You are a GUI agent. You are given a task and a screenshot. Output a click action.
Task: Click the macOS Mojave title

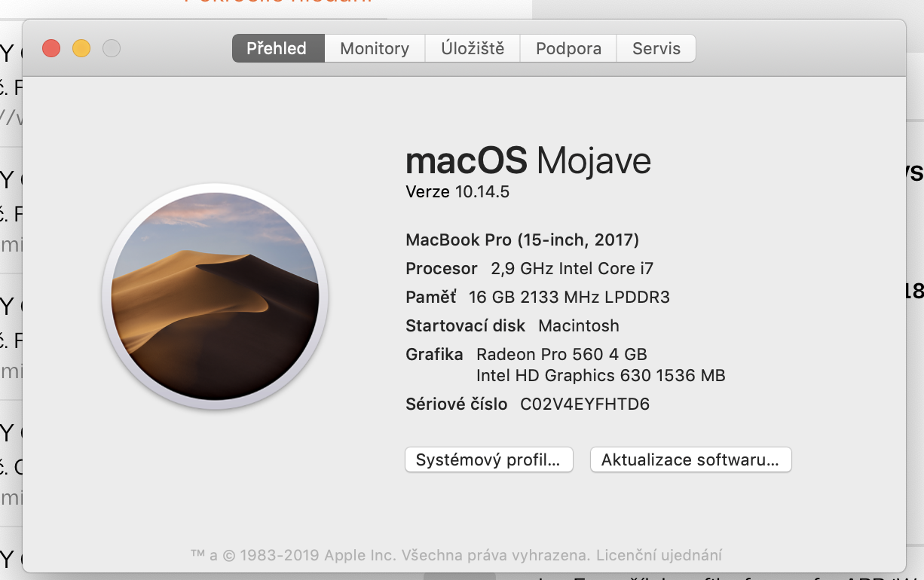528,160
